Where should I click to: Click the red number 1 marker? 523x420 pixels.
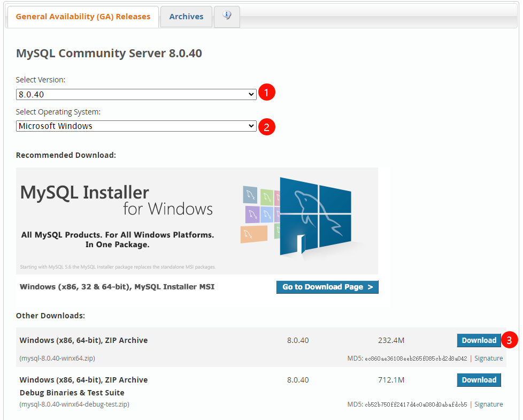(x=266, y=93)
